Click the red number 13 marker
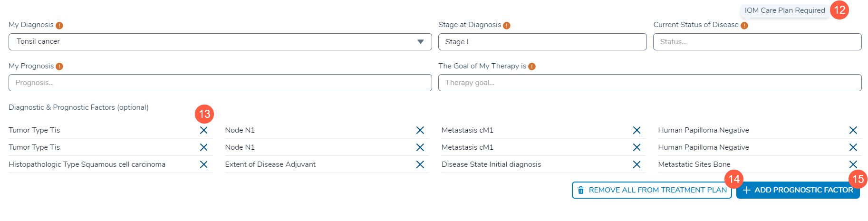Screen dimensions: 868x221 click(x=204, y=114)
